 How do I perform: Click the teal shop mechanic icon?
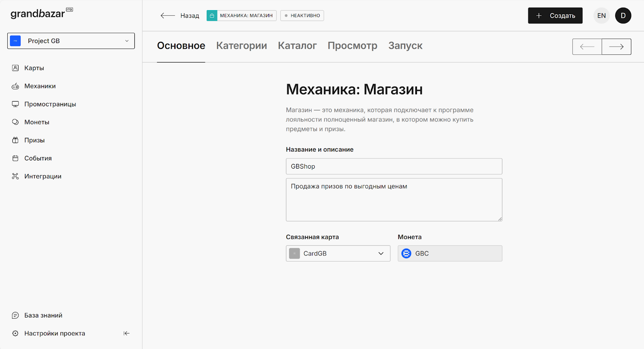[x=212, y=16]
